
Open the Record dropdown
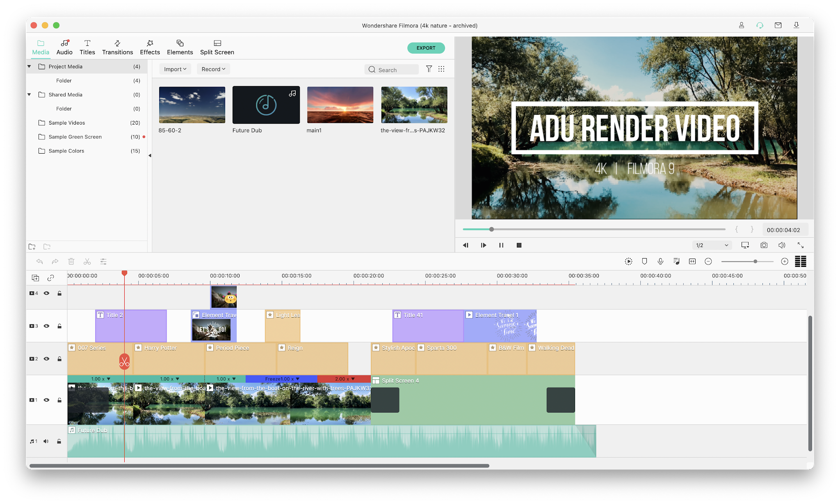(x=213, y=69)
